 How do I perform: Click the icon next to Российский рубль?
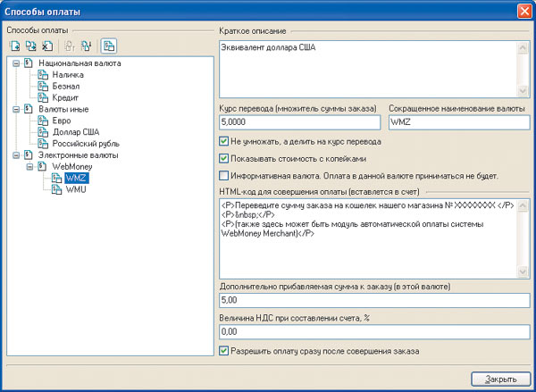click(43, 144)
